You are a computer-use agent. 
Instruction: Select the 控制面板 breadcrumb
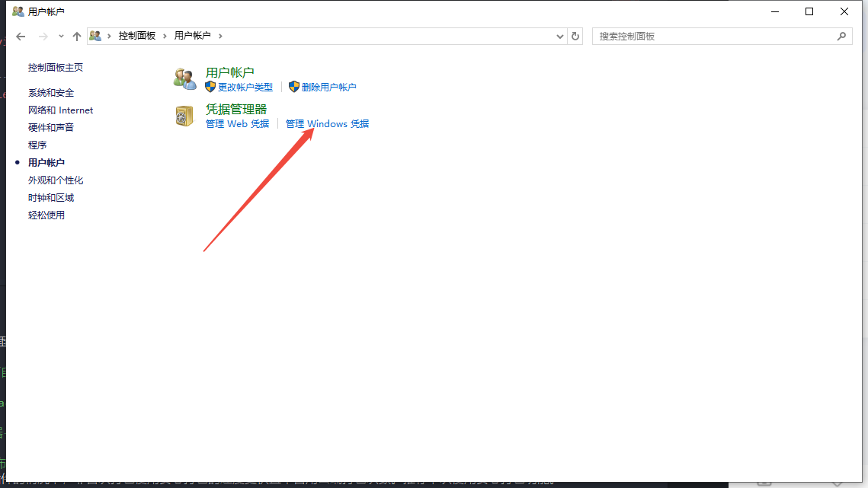[136, 36]
